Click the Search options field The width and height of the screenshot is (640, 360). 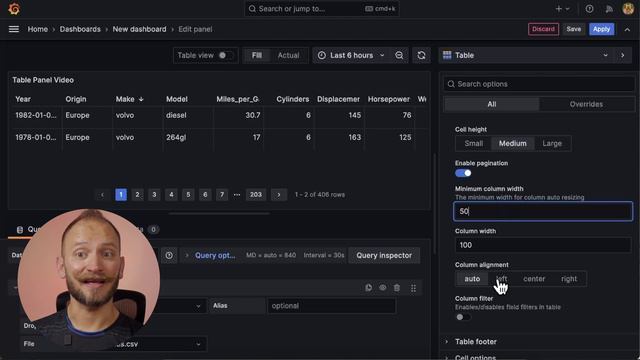[x=539, y=84]
